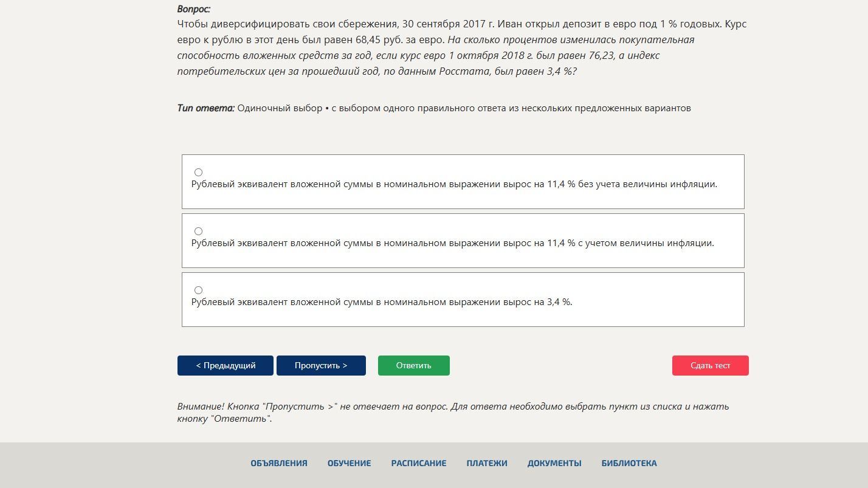Open the ДОКУМЕНТЫ footer link
868x488 pixels.
point(554,463)
